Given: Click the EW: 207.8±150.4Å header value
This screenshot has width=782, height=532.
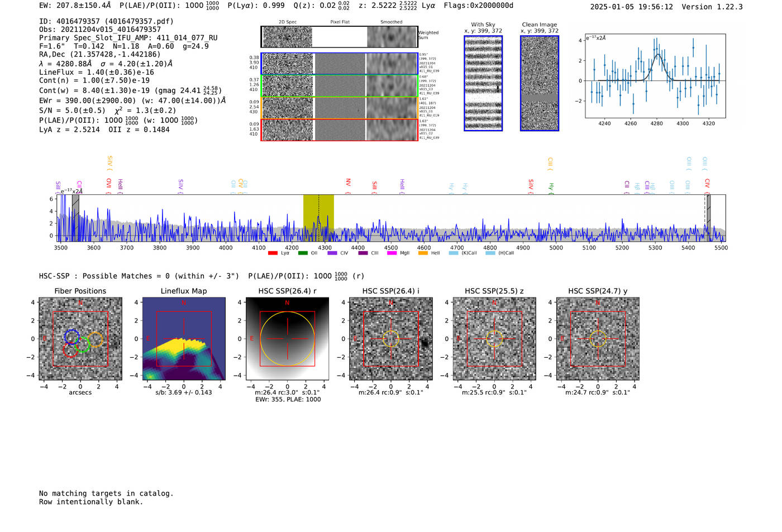Looking at the screenshot, I should (75, 6).
